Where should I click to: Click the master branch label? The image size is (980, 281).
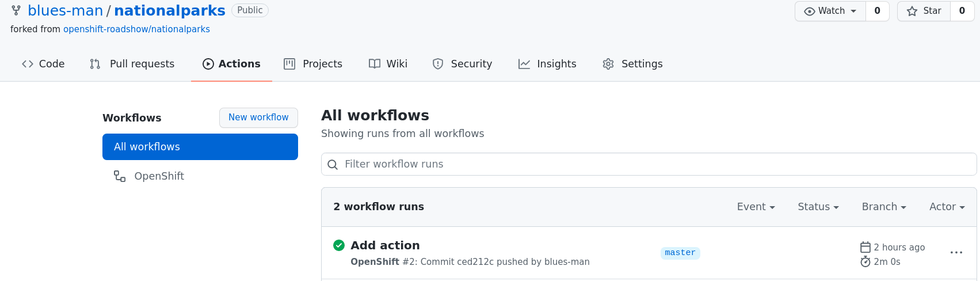(x=680, y=253)
